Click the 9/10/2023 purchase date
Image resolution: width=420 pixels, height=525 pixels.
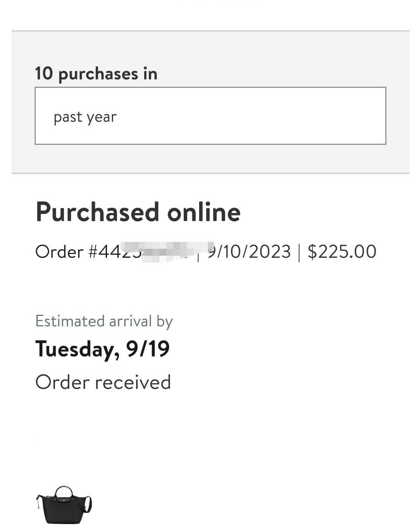249,251
